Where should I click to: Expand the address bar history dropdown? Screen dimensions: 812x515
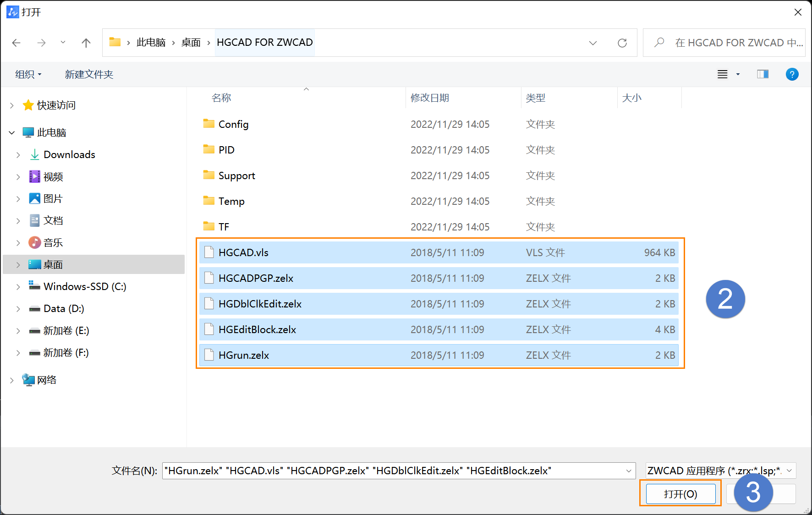coord(593,43)
